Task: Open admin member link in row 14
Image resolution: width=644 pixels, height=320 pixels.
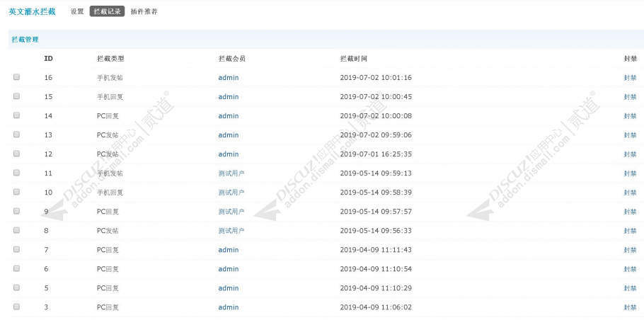Action: pos(229,116)
